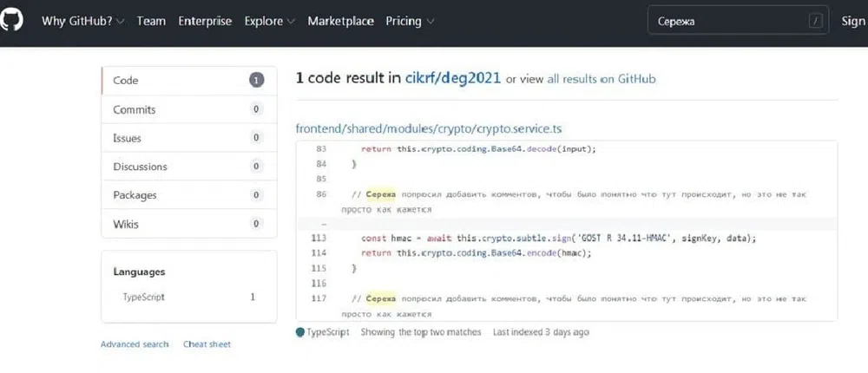Click line number 86 in the code
This screenshot has width=868, height=373.
point(321,195)
